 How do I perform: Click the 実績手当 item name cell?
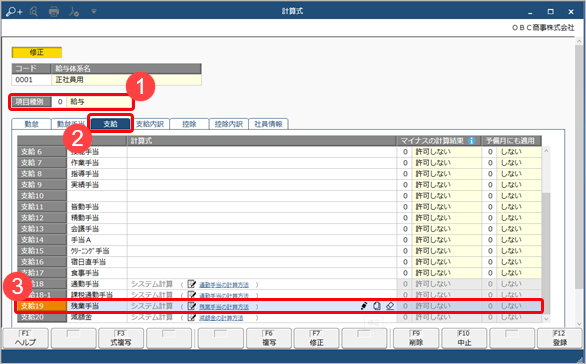[x=97, y=185]
